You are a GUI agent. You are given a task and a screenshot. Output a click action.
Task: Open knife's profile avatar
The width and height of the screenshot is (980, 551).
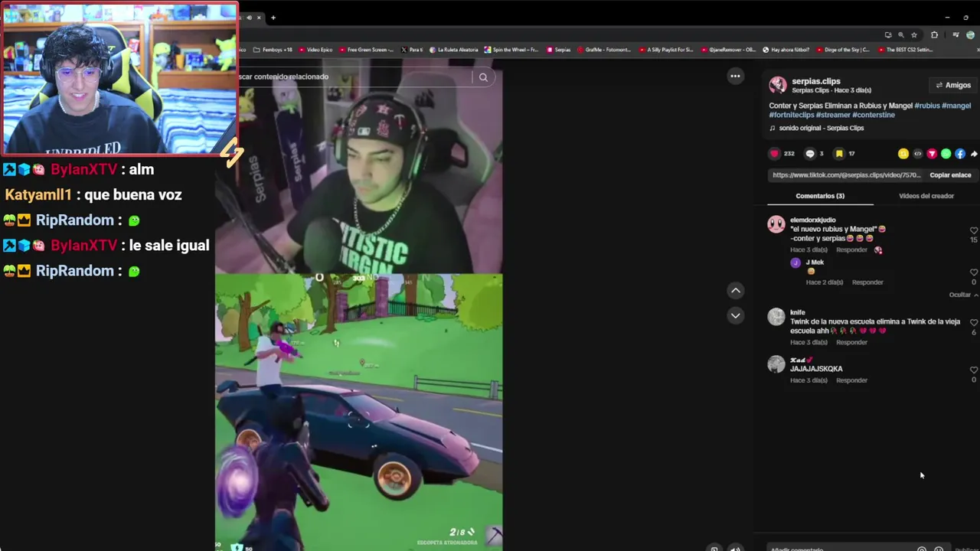(x=776, y=317)
